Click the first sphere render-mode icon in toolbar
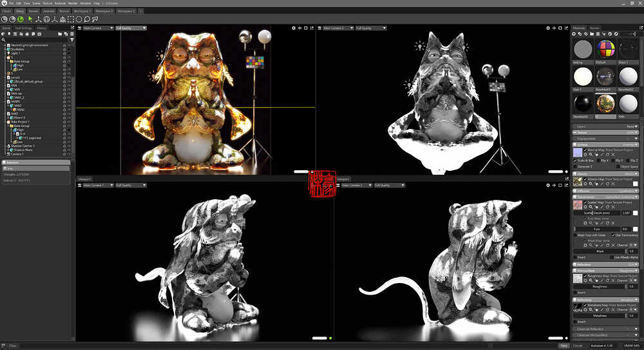This screenshot has width=644, height=350. click(x=4, y=19)
